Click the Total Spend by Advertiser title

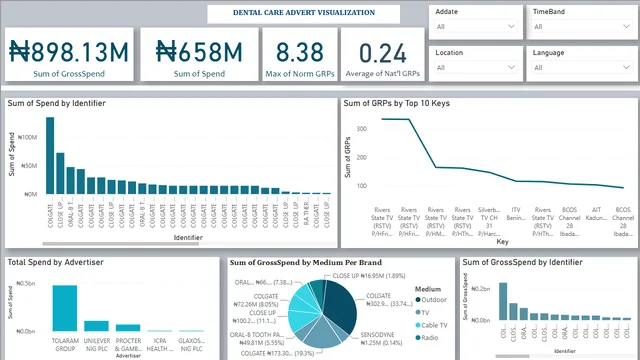coord(56,262)
